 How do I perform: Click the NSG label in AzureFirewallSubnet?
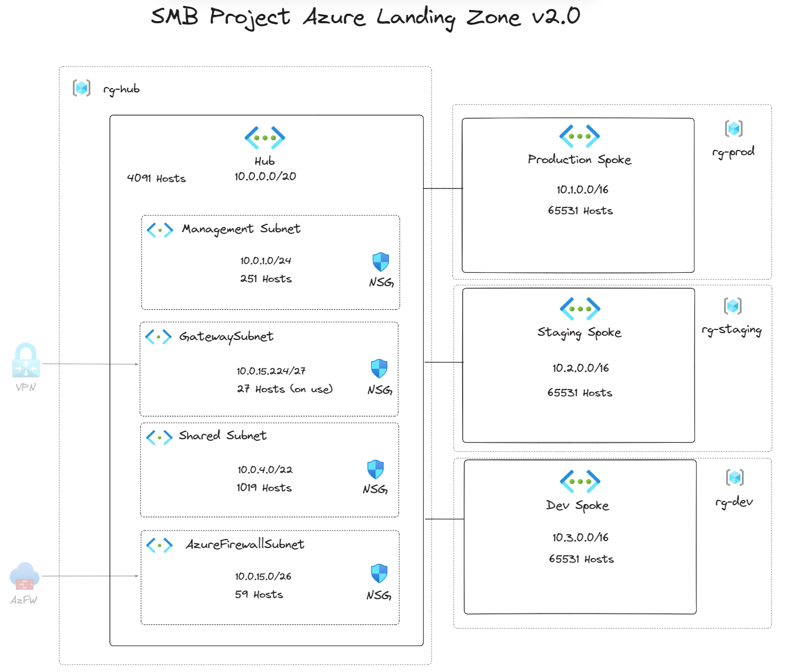[379, 595]
